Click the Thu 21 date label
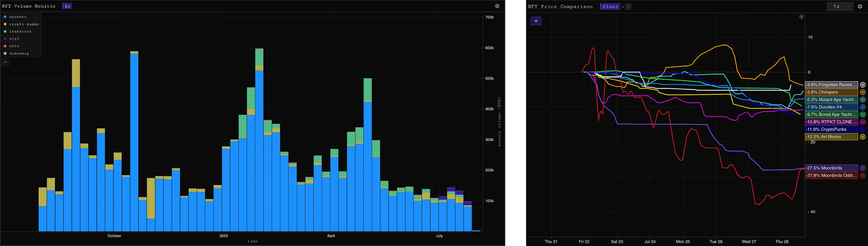Screen dimensions: 868x246 (551, 242)
